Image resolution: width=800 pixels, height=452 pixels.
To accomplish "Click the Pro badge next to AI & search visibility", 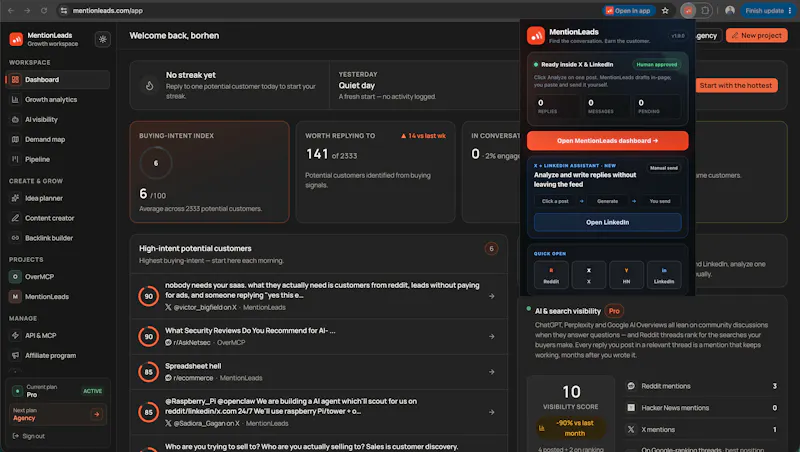I will (x=614, y=311).
